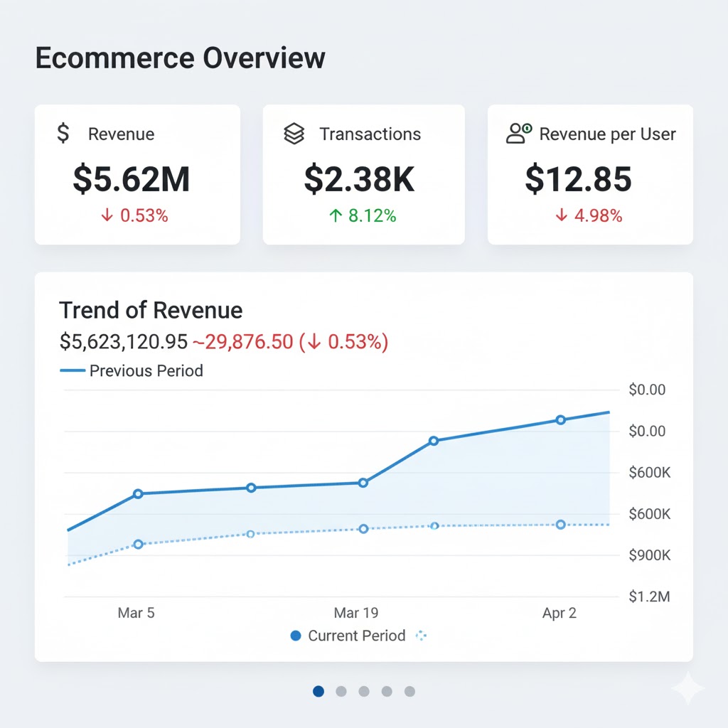Toggle the Current Period legend series

click(348, 636)
